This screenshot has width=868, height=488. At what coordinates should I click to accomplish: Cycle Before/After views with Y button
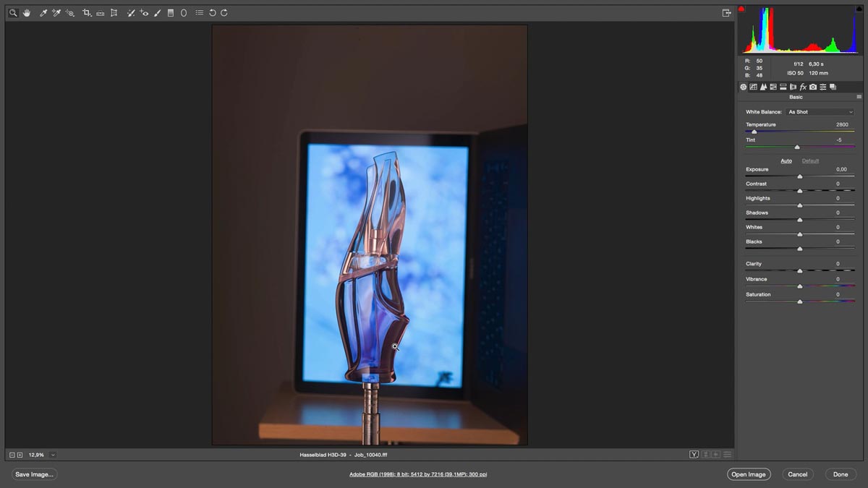pyautogui.click(x=694, y=454)
